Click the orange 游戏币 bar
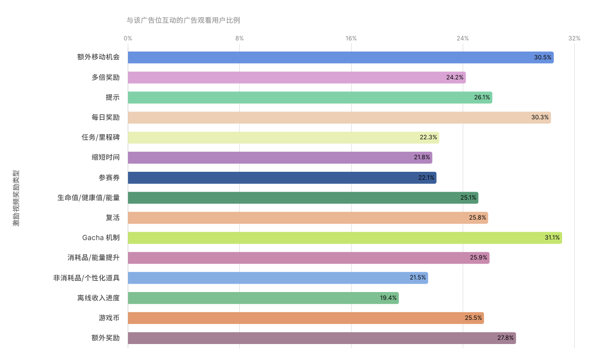This screenshot has height=364, width=590. coord(305,318)
